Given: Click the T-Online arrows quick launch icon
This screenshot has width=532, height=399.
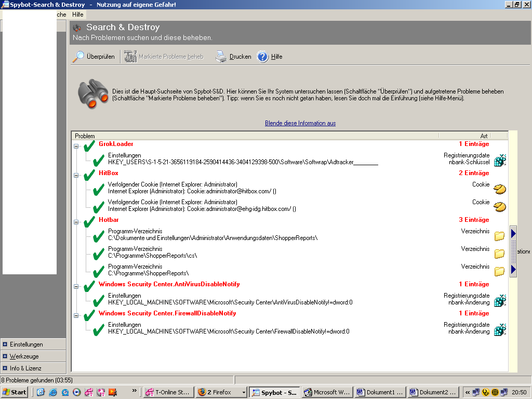Looking at the screenshot, I should (89, 392).
